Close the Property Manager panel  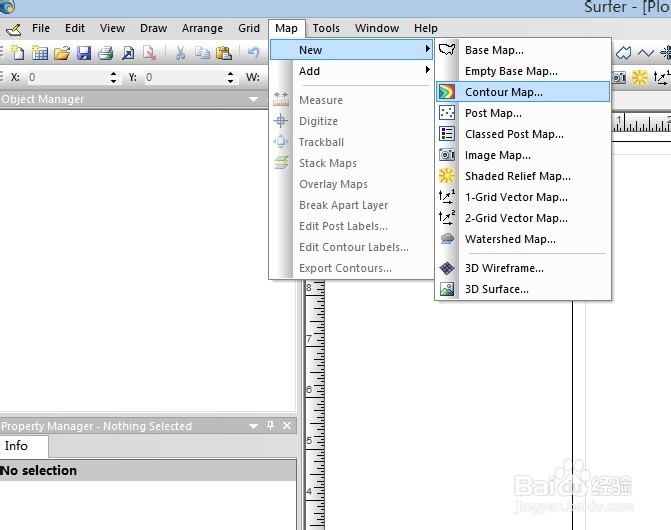point(287,426)
